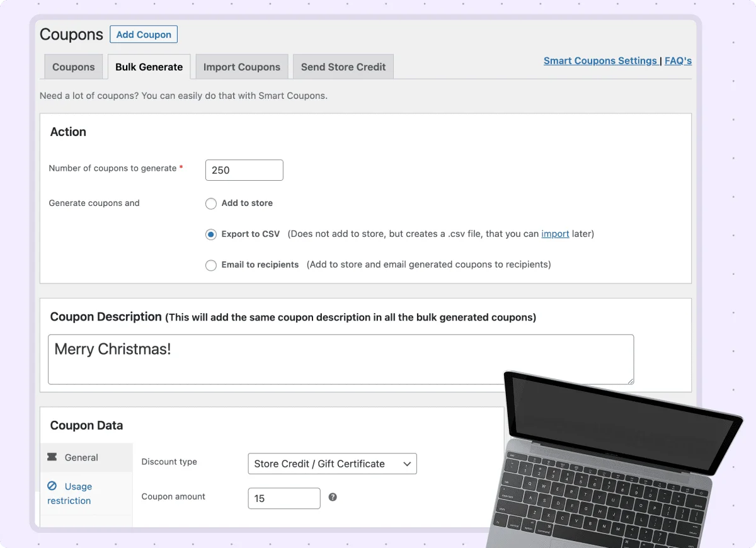Click the Coupons page heading
The image size is (756, 548).
(71, 34)
